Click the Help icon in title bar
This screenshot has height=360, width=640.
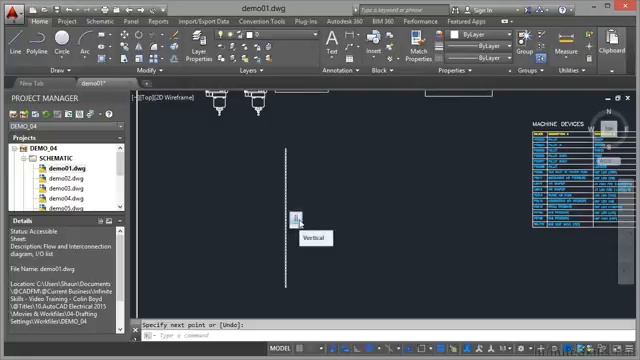pyautogui.click(x=562, y=10)
